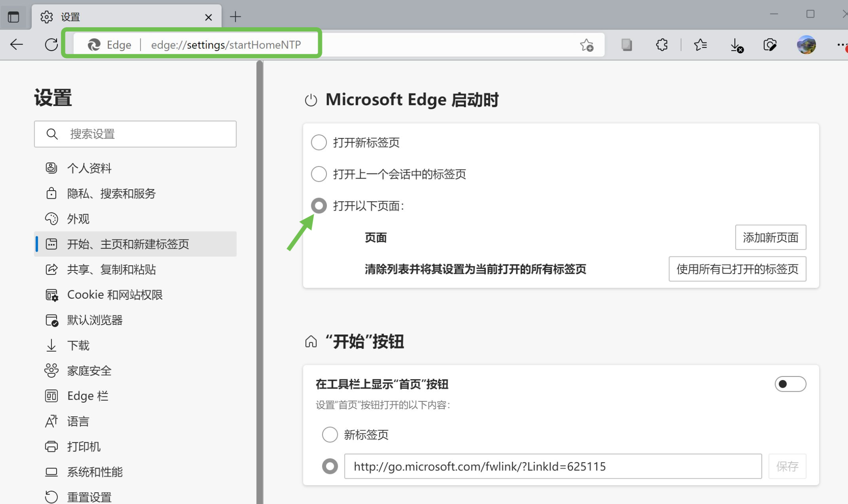Disable the 在工具栏上显示"首页"按钮 toggle

(x=790, y=384)
